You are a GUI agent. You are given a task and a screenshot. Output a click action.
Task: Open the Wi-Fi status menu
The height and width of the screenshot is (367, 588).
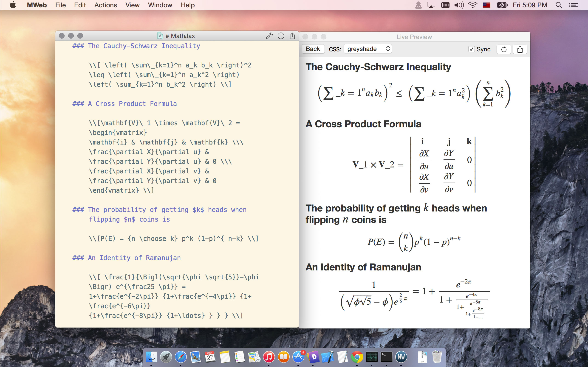[472, 5]
